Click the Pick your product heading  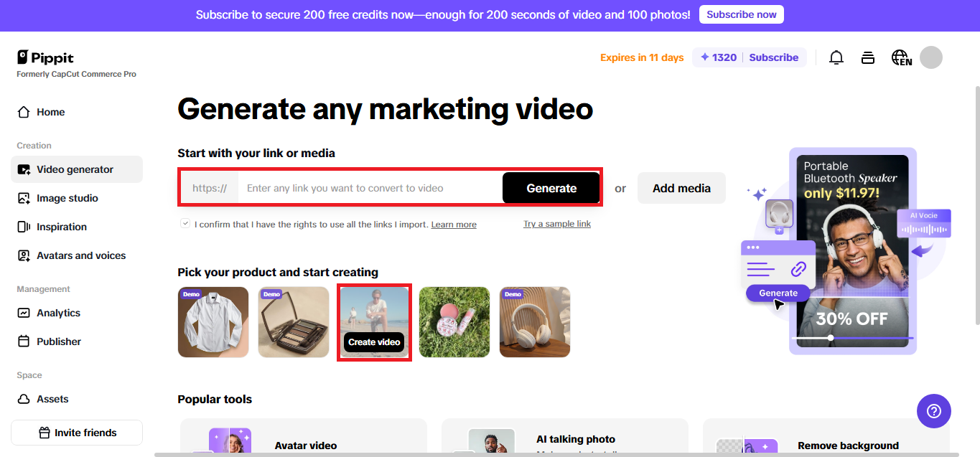pyautogui.click(x=278, y=272)
